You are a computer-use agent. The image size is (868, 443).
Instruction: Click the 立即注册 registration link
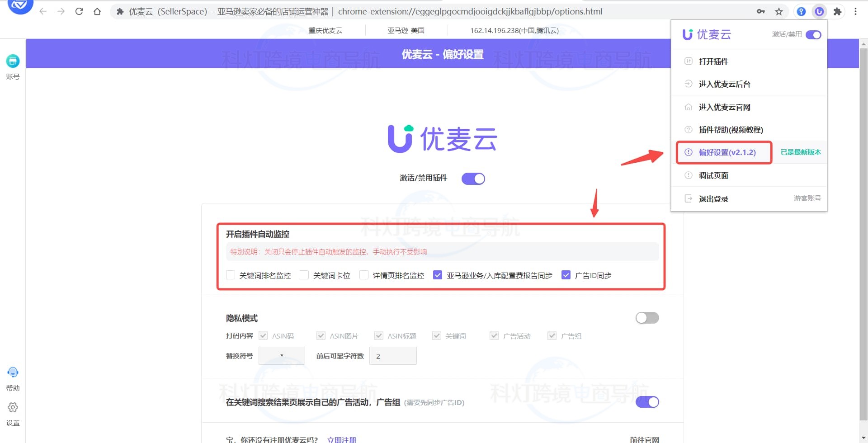click(342, 439)
